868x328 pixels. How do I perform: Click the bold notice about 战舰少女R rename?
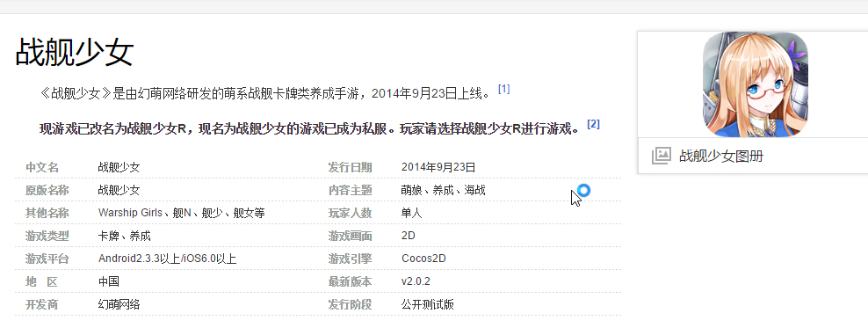click(310, 129)
